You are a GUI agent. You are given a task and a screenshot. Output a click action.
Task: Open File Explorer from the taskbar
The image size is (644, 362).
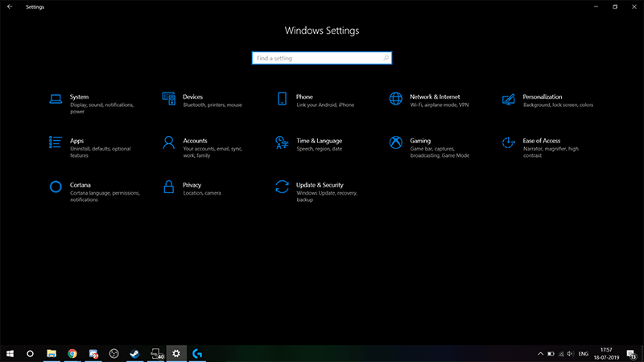52,353
